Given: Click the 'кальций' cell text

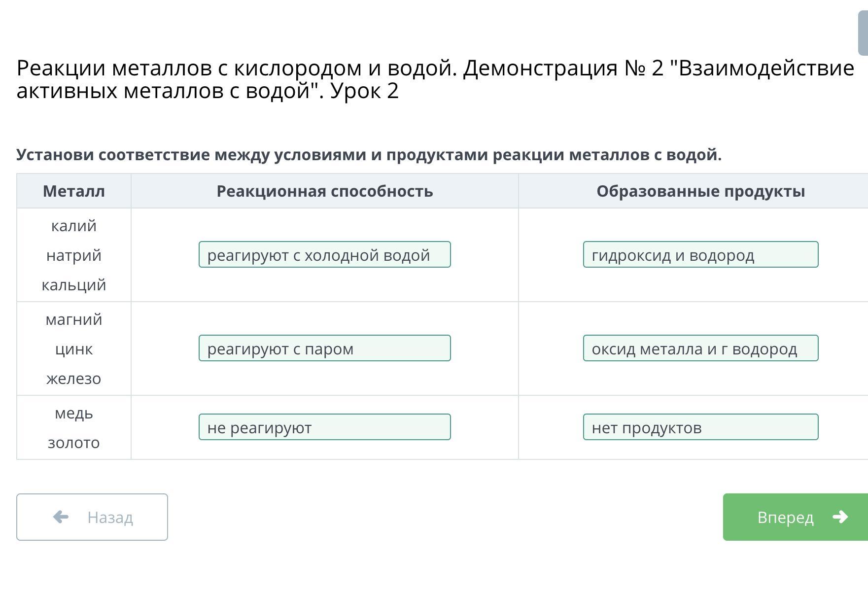Looking at the screenshot, I should coord(74,285).
